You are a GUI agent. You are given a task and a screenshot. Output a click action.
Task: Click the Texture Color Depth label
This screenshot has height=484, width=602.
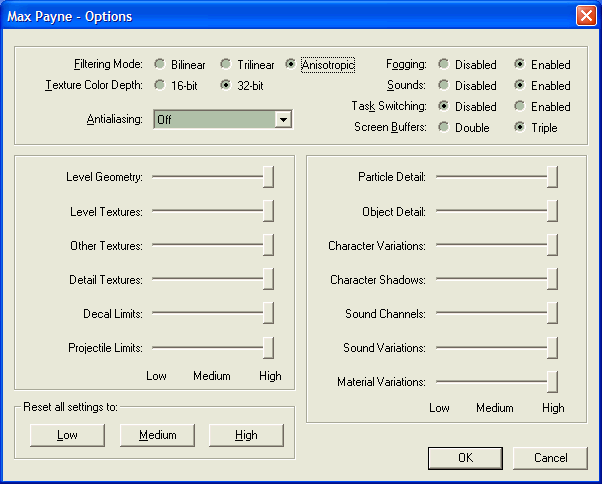(x=94, y=85)
